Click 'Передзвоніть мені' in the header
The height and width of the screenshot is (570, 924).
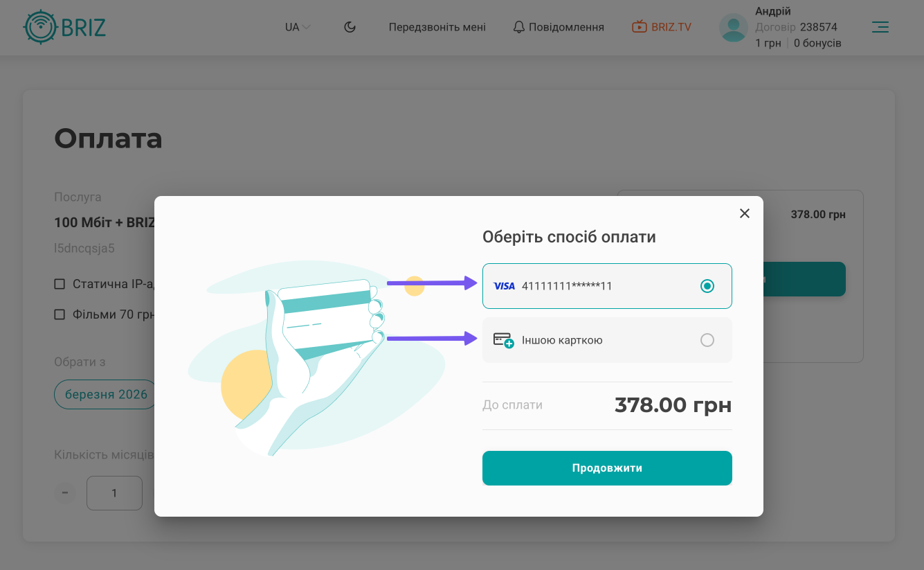(437, 27)
